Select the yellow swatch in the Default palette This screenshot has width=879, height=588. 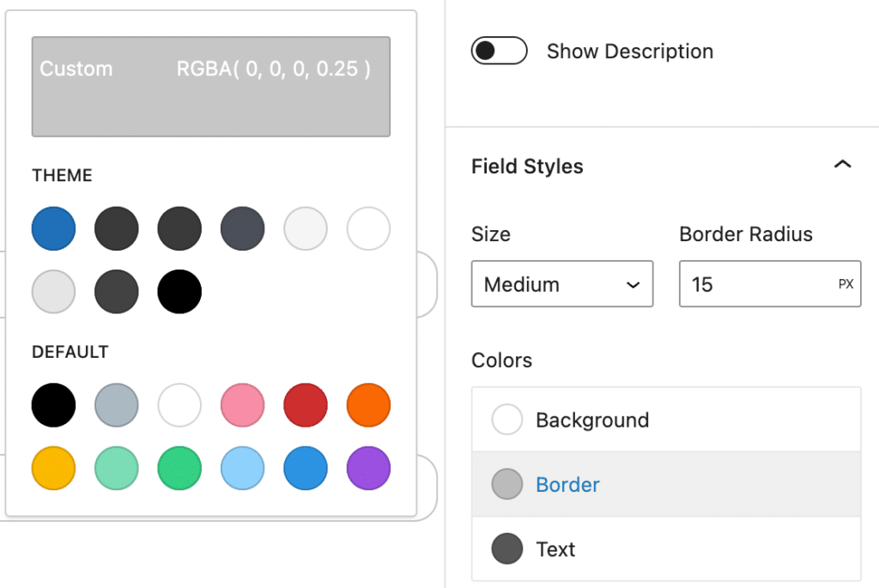(53, 468)
